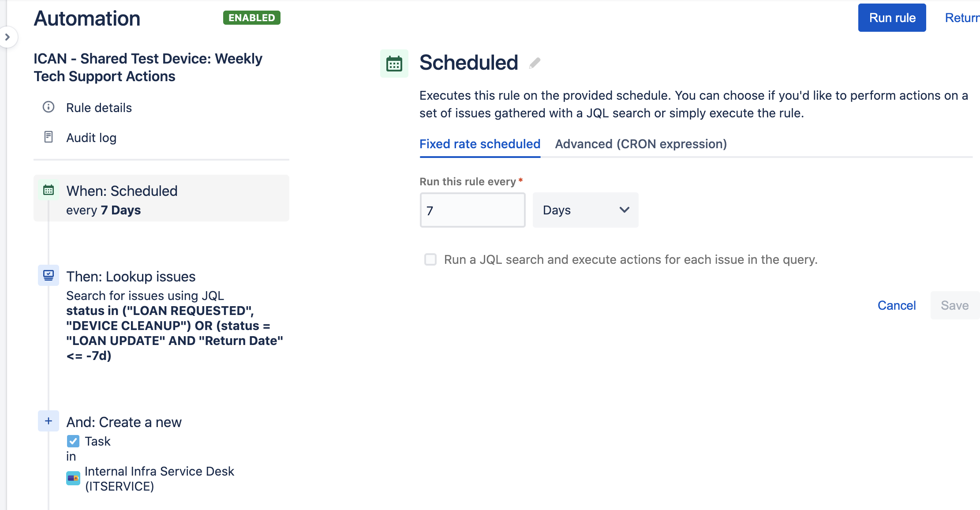
Task: Click the Lookup issues step icon
Action: tap(49, 275)
